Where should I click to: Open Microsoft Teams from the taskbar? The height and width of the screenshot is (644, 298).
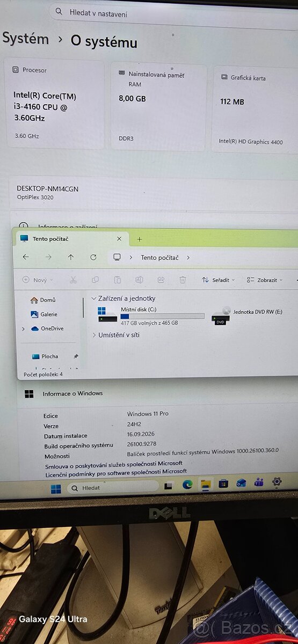point(259,482)
